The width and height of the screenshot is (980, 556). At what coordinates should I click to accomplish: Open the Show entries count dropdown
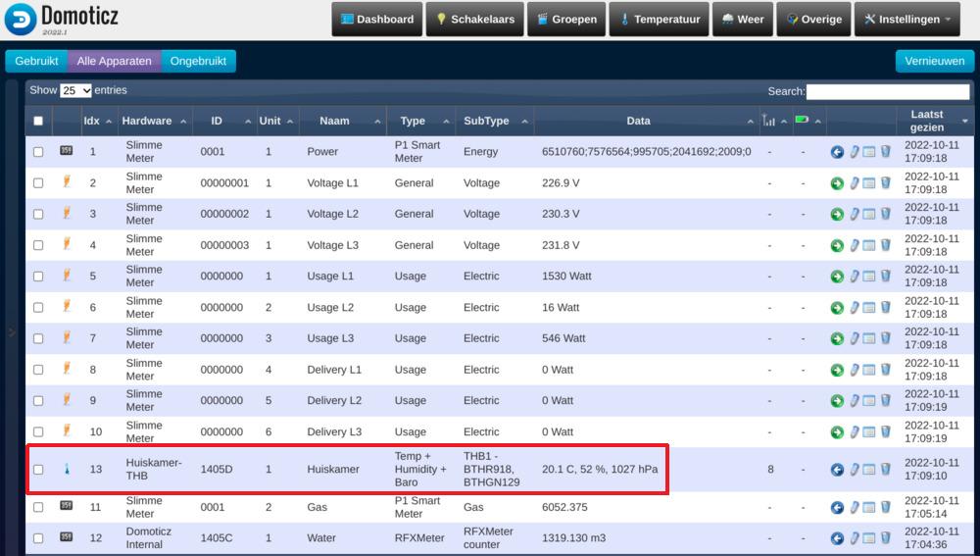75,90
